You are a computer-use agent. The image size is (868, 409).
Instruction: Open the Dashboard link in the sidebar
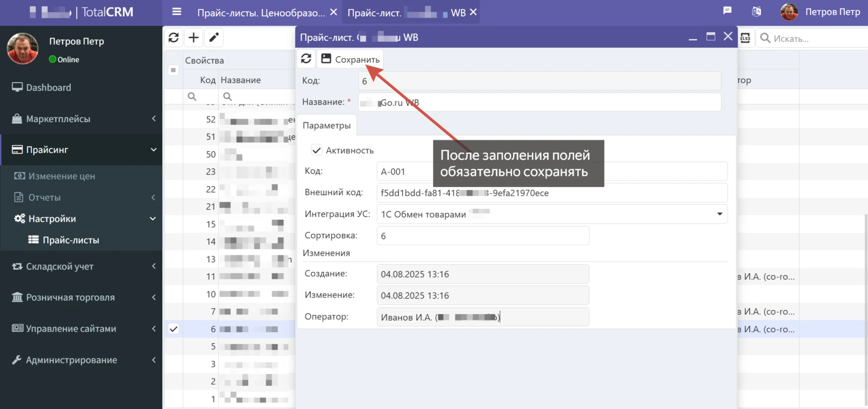coord(48,87)
